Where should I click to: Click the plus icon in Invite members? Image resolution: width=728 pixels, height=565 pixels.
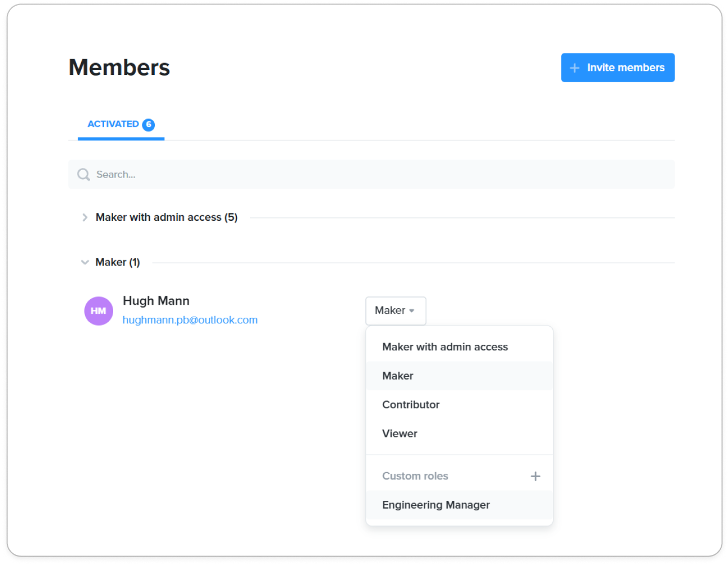(574, 68)
